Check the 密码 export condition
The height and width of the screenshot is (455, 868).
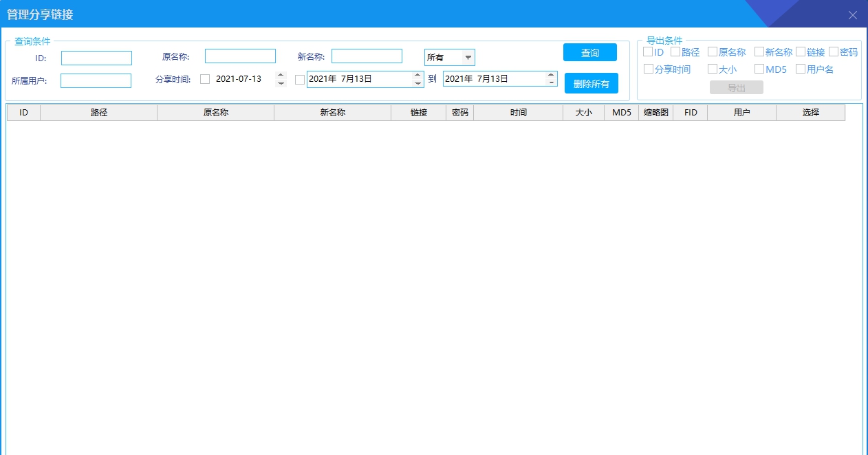[834, 52]
